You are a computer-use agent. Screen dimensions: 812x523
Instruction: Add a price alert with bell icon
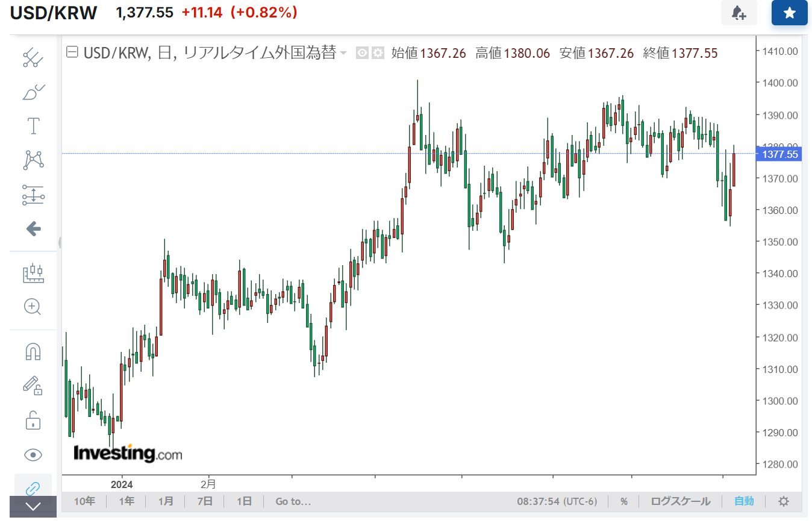[739, 13]
